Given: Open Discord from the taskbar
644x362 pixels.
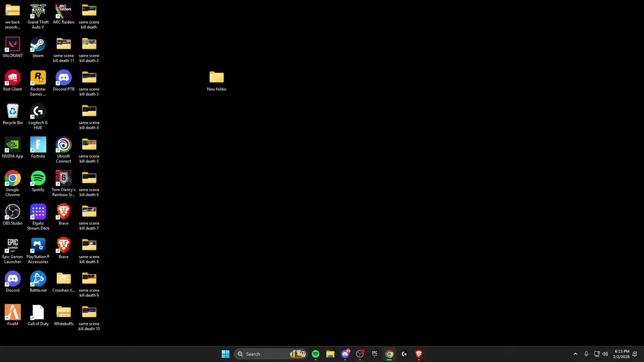Looking at the screenshot, I should 345,354.
